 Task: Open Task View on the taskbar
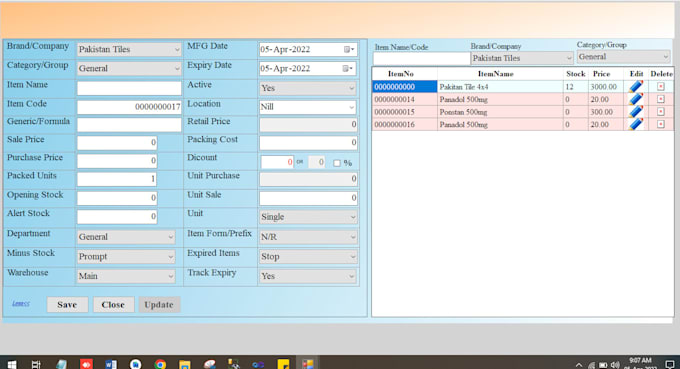(x=36, y=364)
